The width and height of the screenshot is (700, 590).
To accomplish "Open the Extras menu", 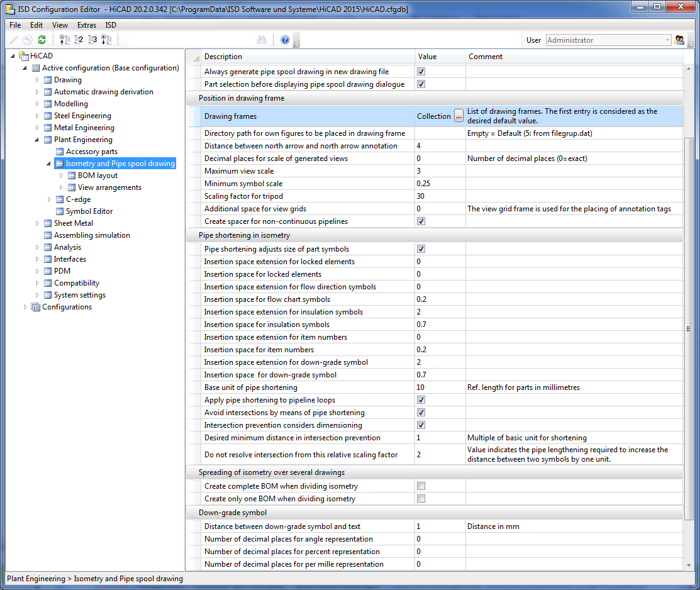I will point(87,25).
